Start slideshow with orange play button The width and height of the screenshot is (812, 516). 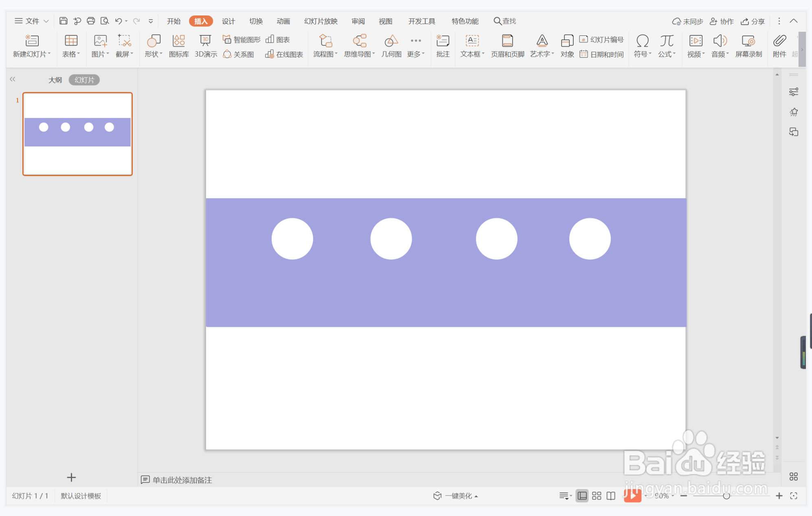632,495
